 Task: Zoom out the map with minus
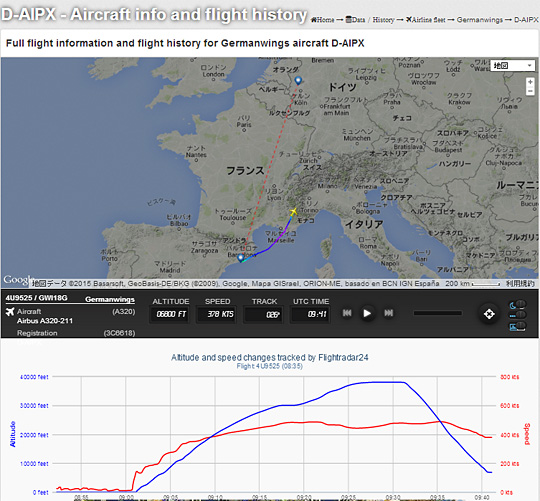(x=530, y=91)
